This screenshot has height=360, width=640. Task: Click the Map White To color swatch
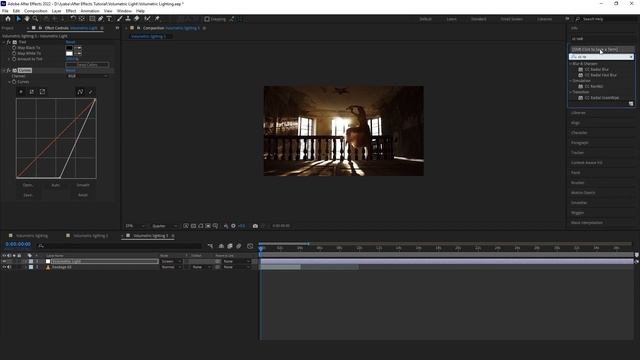pos(69,53)
